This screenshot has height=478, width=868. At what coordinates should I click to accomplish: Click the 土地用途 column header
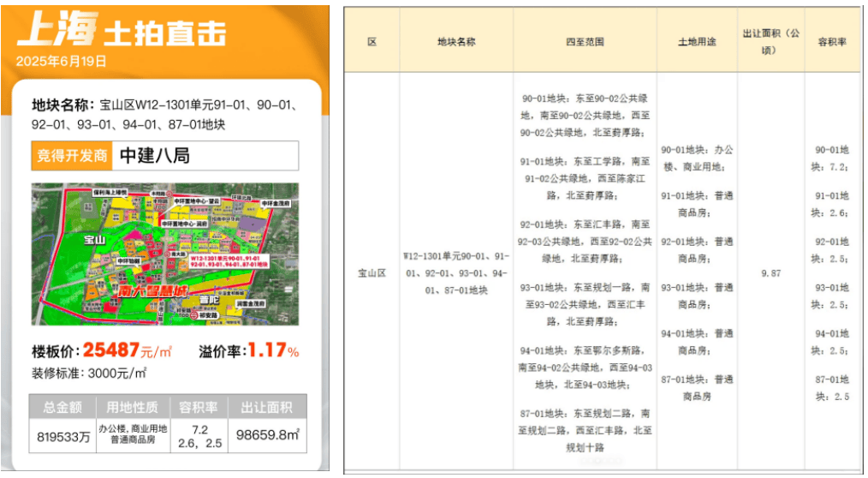pyautogui.click(x=697, y=41)
